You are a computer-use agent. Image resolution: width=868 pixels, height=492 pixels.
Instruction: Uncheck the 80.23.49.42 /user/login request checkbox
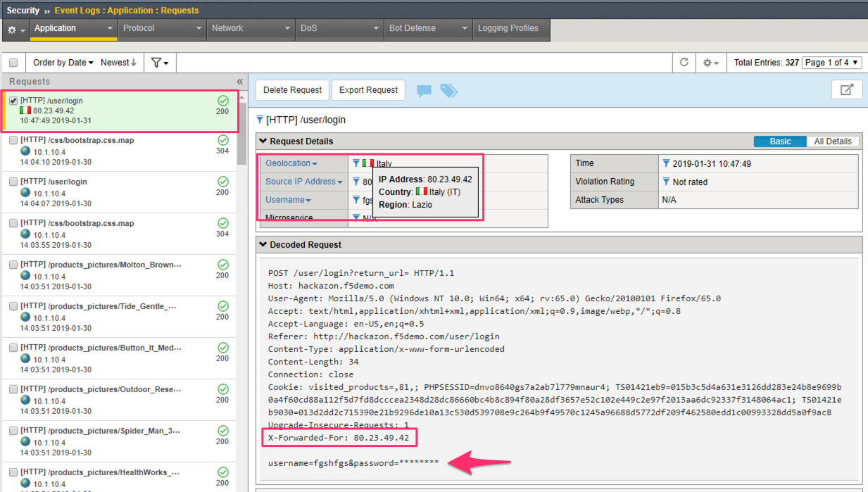tap(13, 101)
